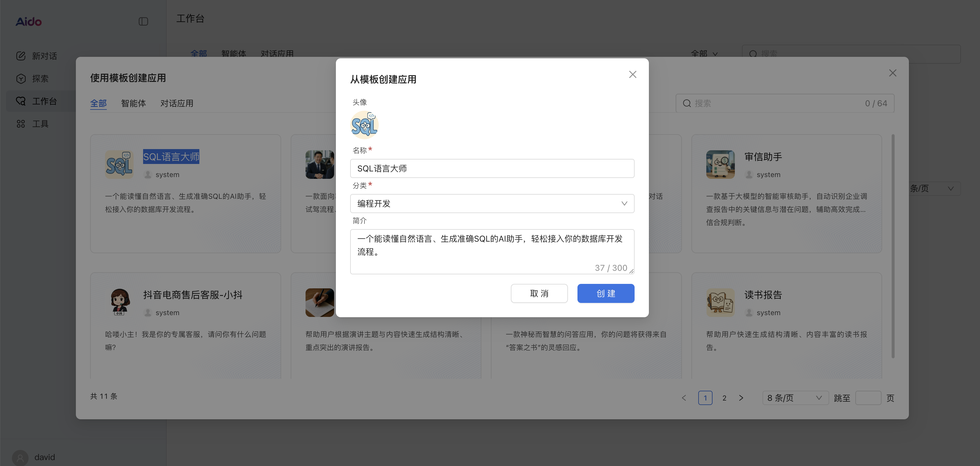
Task: Select 探索 in the left sidebar
Action: click(x=40, y=78)
